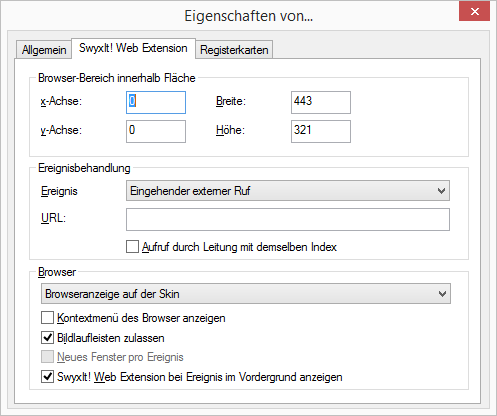This screenshot has height=416, width=497.
Task: Click the x-Achse input field
Action: pyautogui.click(x=156, y=102)
